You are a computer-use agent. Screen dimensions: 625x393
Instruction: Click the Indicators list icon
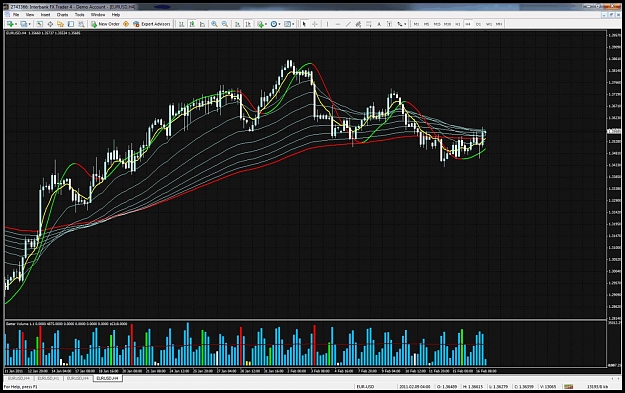click(260, 24)
